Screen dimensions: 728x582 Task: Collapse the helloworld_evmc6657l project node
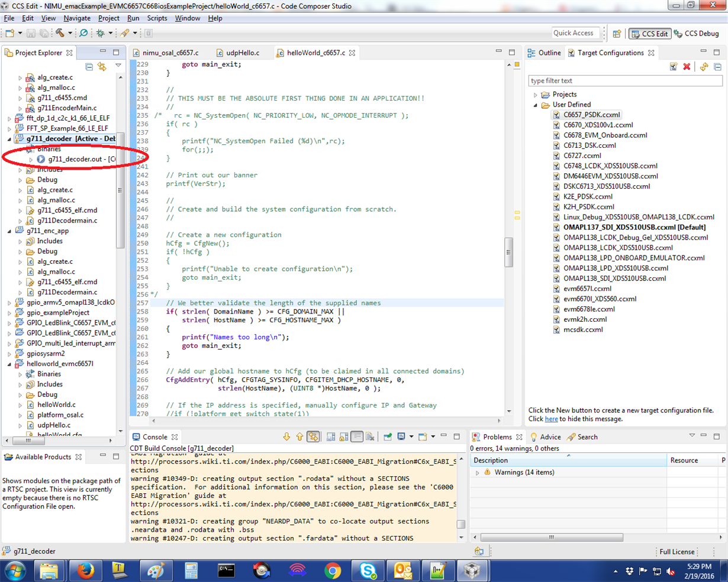tap(9, 364)
